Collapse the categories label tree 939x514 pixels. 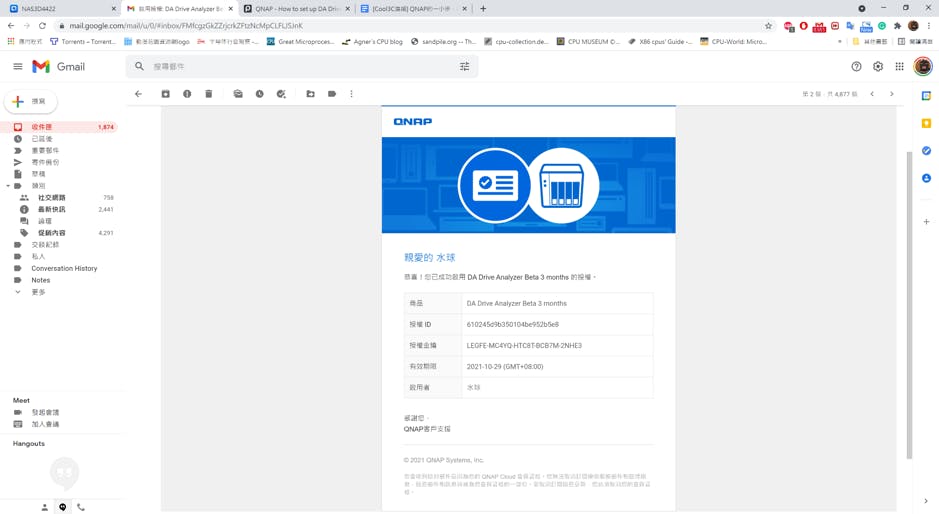click(x=8, y=186)
